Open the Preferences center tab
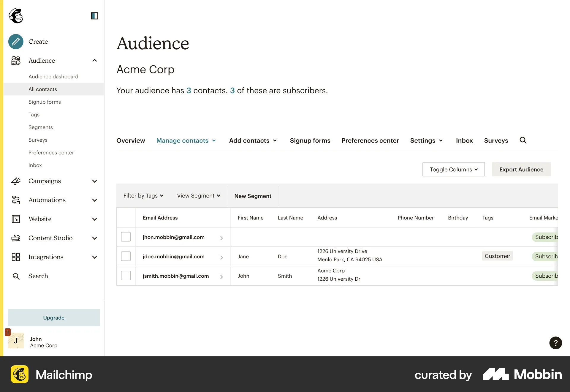Viewport: 570px width, 392px height. tap(370, 140)
